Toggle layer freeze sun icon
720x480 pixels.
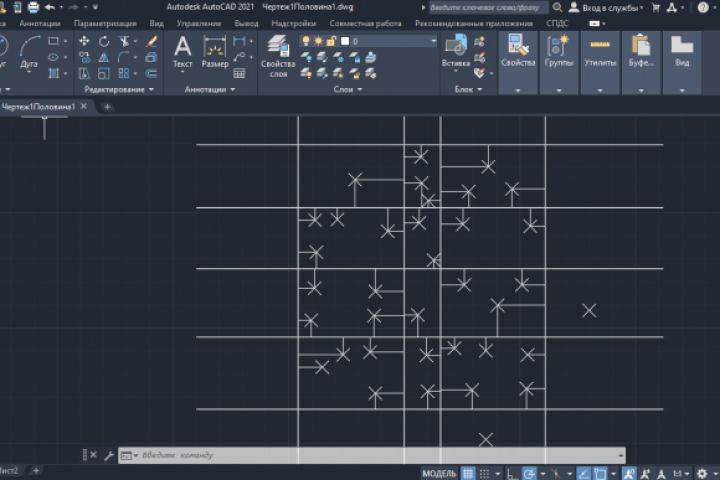coord(318,41)
